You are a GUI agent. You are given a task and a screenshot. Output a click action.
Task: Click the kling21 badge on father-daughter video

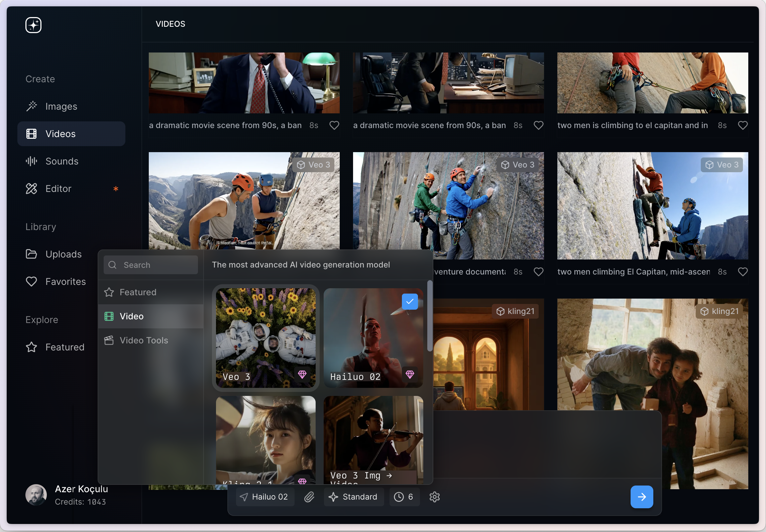(x=720, y=311)
